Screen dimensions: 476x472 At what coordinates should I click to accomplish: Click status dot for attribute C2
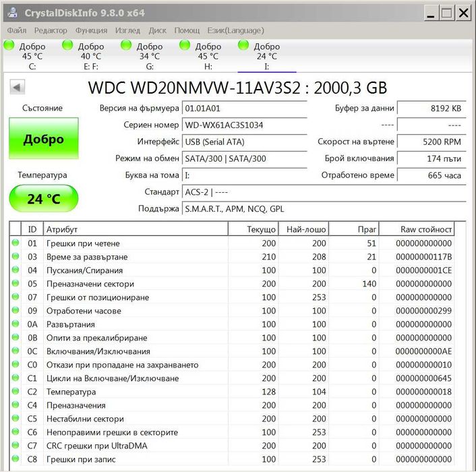click(16, 391)
